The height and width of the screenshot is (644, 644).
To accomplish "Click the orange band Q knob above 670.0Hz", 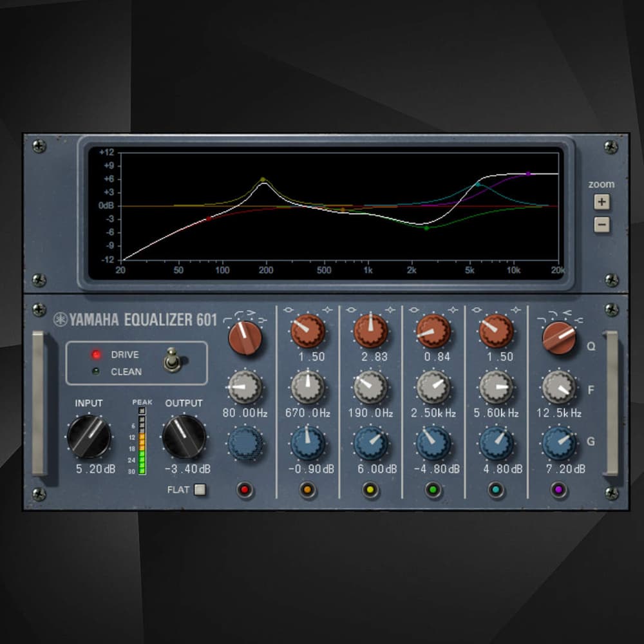I will (308, 331).
